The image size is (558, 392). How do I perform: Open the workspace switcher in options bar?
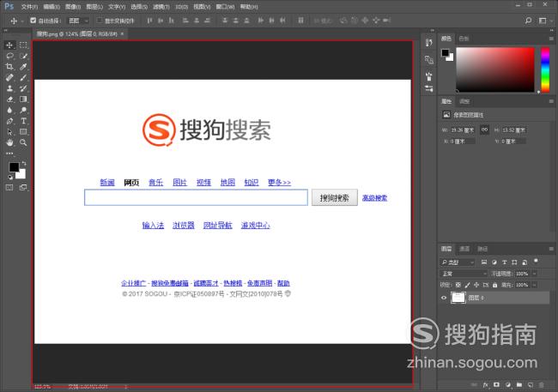[544, 21]
